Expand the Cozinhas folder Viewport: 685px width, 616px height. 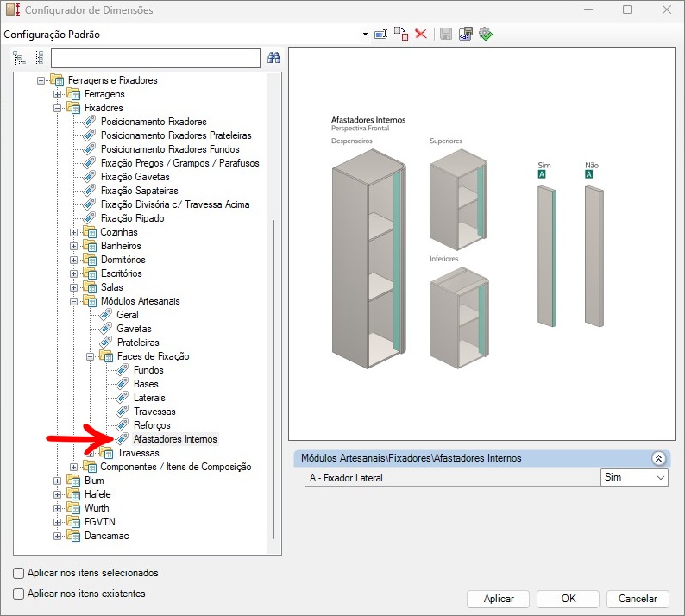pyautogui.click(x=74, y=232)
